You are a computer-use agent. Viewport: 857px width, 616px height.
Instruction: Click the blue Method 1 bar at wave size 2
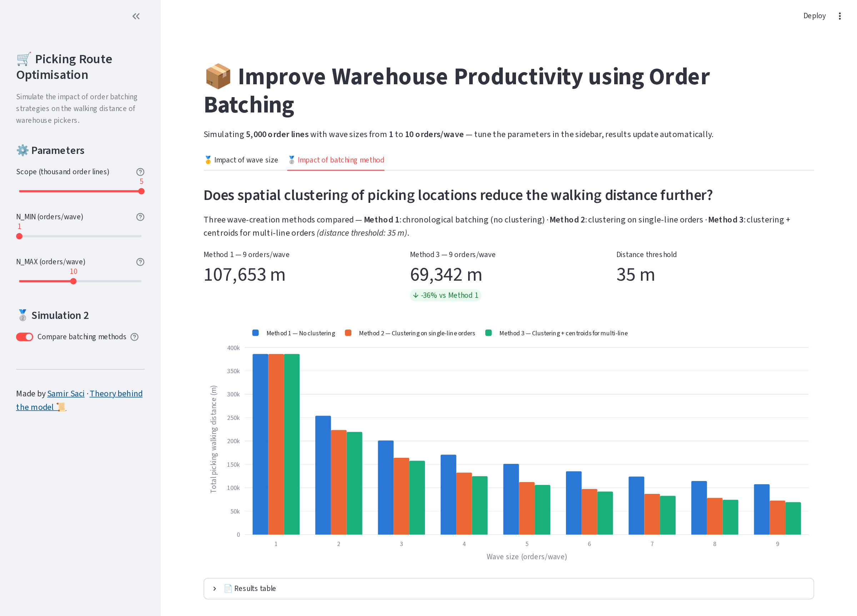[323, 475]
